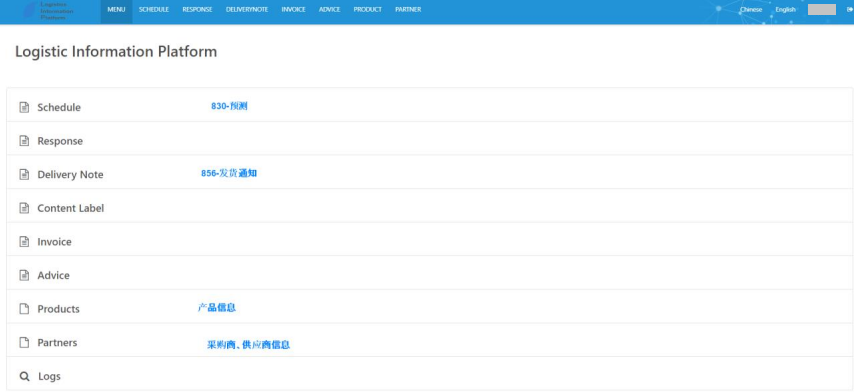Open the Partners list entry
Viewport: 854px width, 392px height.
(x=429, y=340)
